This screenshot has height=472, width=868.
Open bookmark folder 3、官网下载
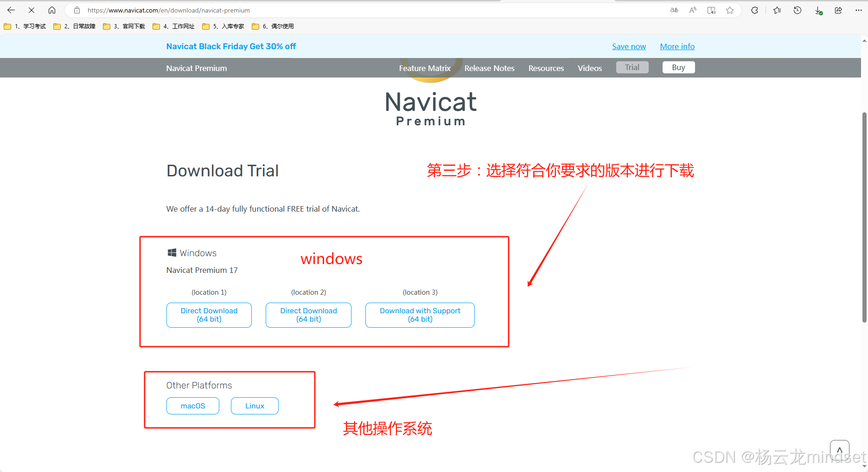coord(124,26)
